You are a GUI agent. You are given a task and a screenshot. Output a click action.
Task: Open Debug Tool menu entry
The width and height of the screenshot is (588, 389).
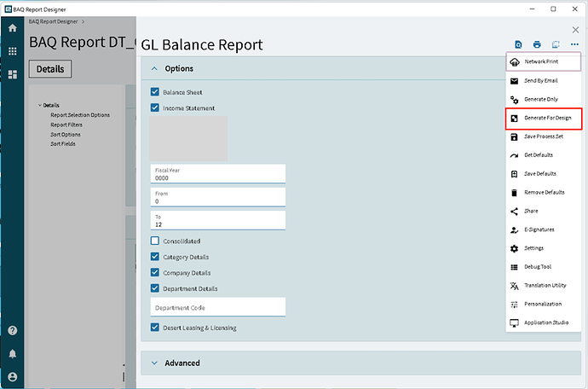[x=544, y=267]
